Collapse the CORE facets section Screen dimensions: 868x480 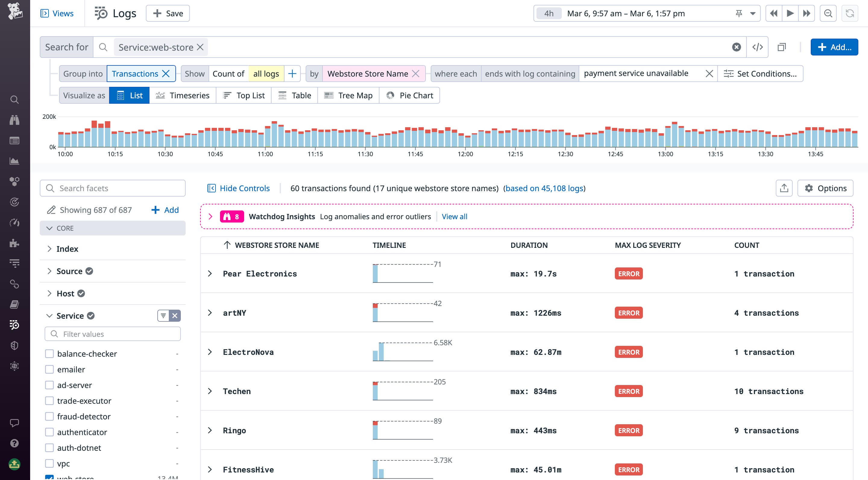coord(49,228)
